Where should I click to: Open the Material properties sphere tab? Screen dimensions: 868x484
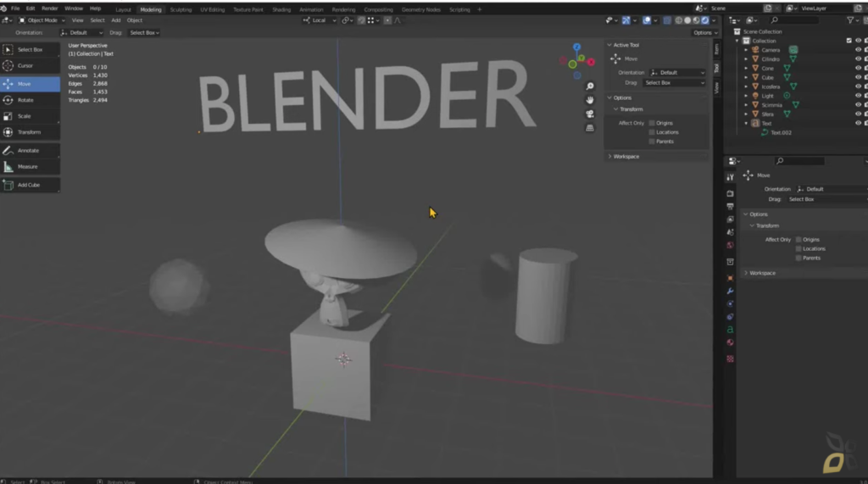pos(730,342)
